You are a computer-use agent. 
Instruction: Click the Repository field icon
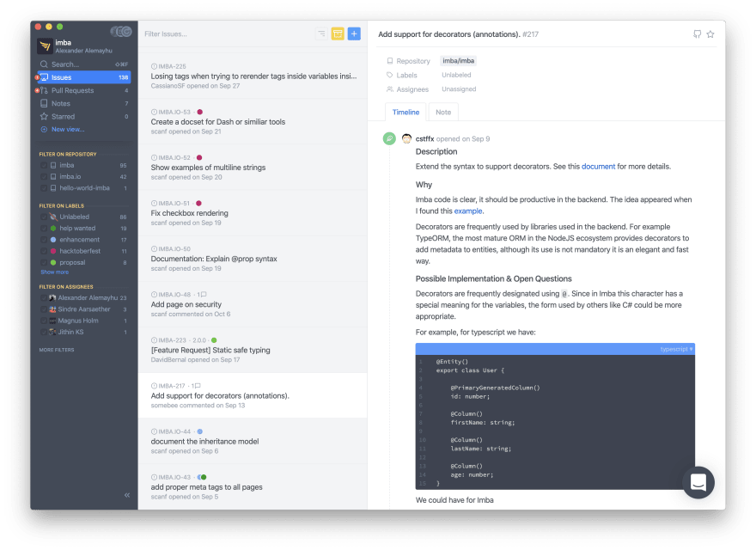coord(389,61)
